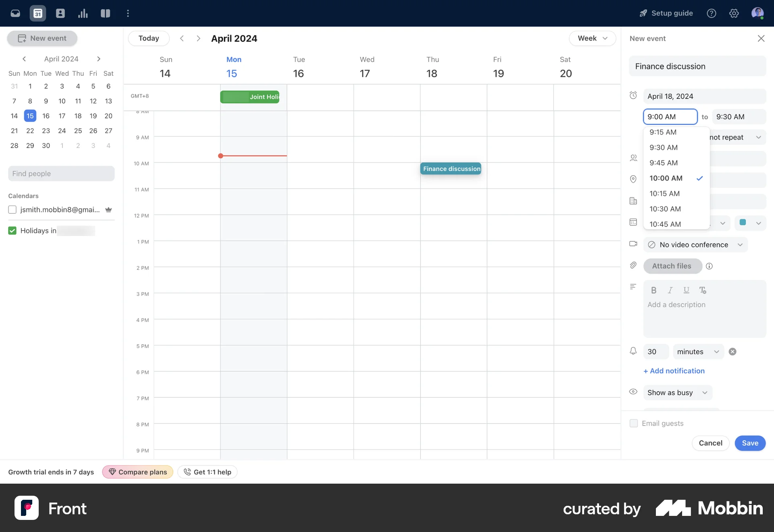
Task: Click the Add notification link
Action: 674,371
